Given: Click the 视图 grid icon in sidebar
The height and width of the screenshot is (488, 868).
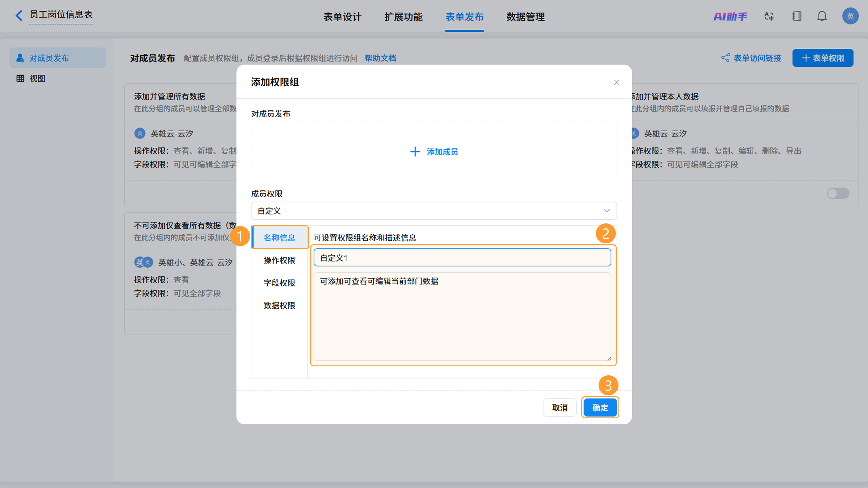Looking at the screenshot, I should 20,78.
